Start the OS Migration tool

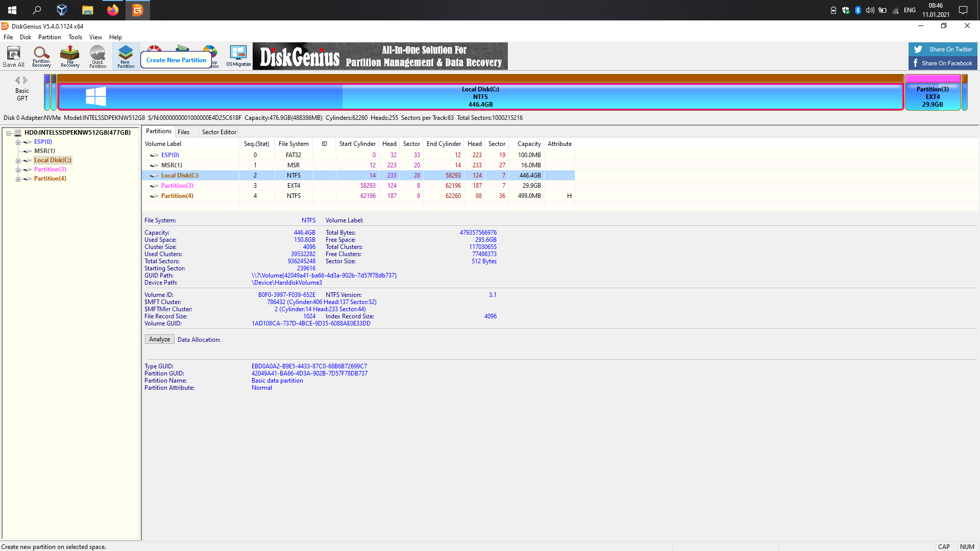point(238,56)
